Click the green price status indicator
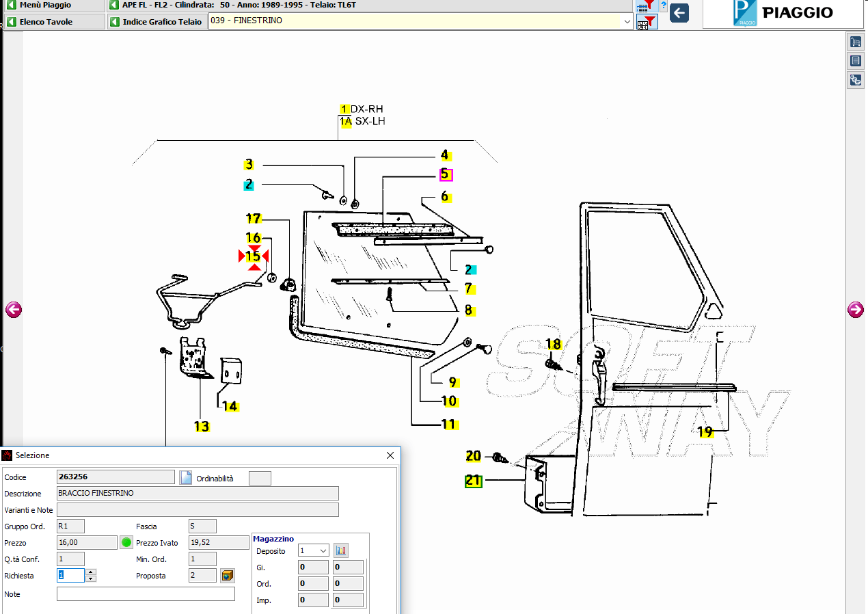868x614 pixels. 126,543
